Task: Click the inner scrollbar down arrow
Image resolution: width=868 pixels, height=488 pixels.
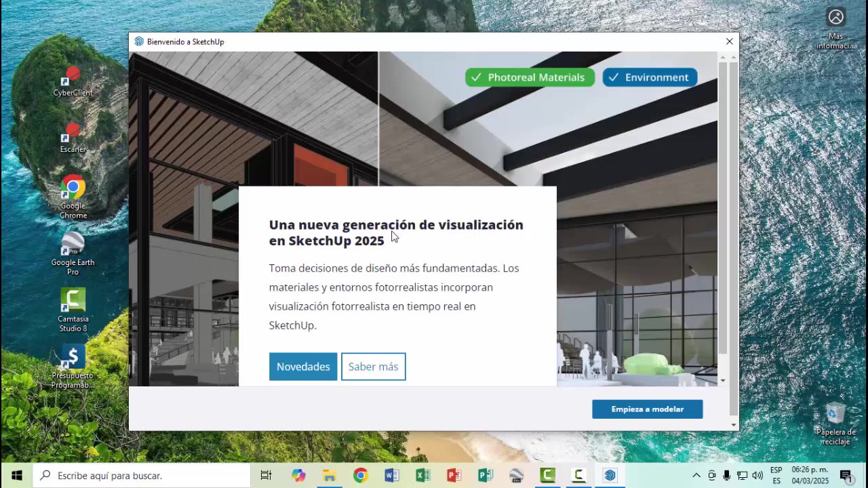Action: click(723, 381)
